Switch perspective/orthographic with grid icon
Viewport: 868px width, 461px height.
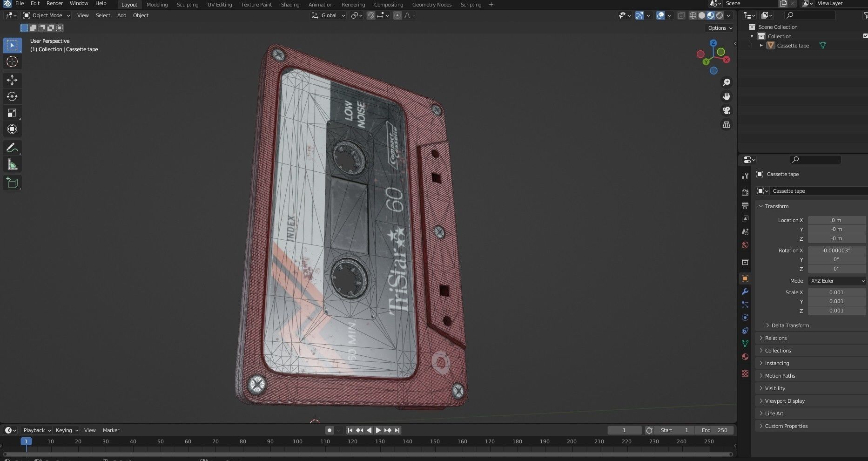[726, 124]
